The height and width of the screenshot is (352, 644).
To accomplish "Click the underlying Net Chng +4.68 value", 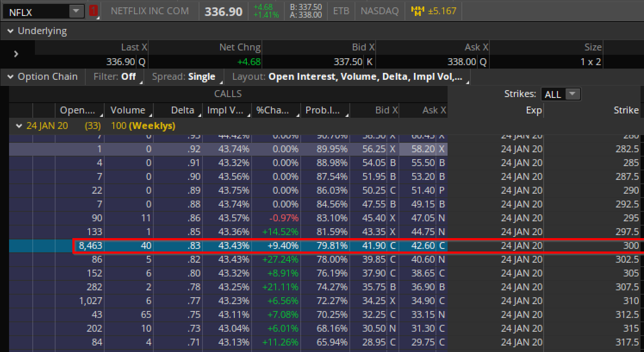I will click(x=249, y=62).
